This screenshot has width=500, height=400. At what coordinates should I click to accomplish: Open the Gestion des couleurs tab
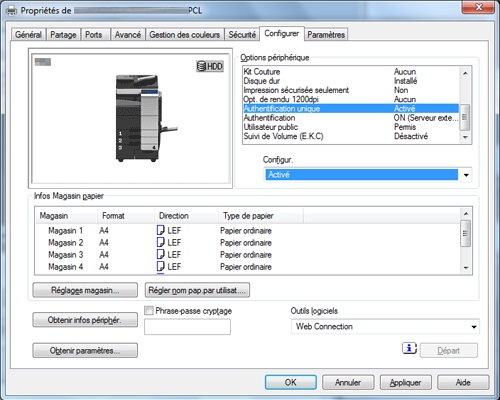tap(185, 35)
